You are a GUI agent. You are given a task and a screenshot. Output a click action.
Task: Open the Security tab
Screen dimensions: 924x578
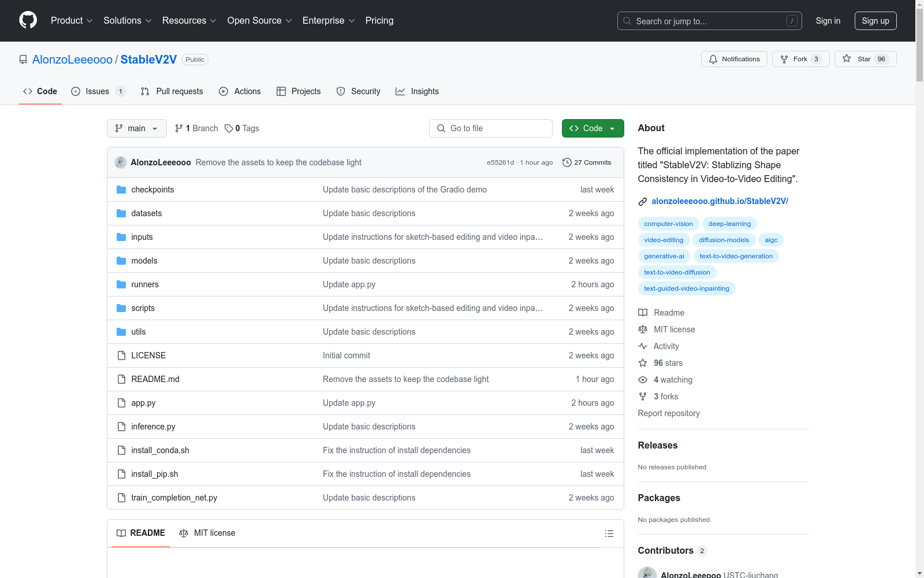click(359, 91)
